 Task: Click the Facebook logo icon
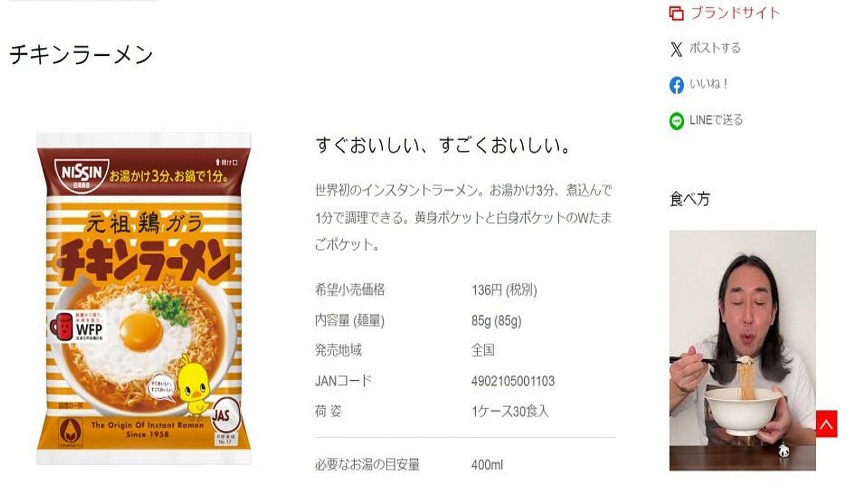point(676,85)
